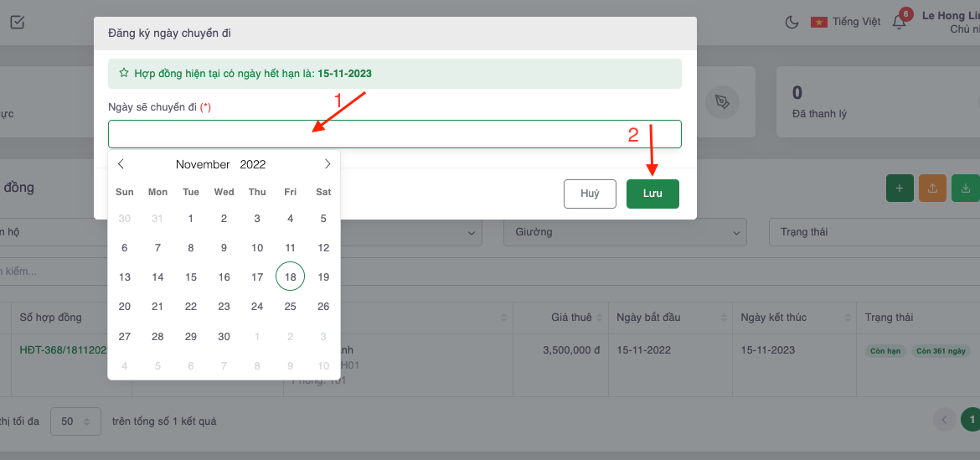980x460 pixels.
Task: Go to previous month in calendar
Action: (x=121, y=164)
